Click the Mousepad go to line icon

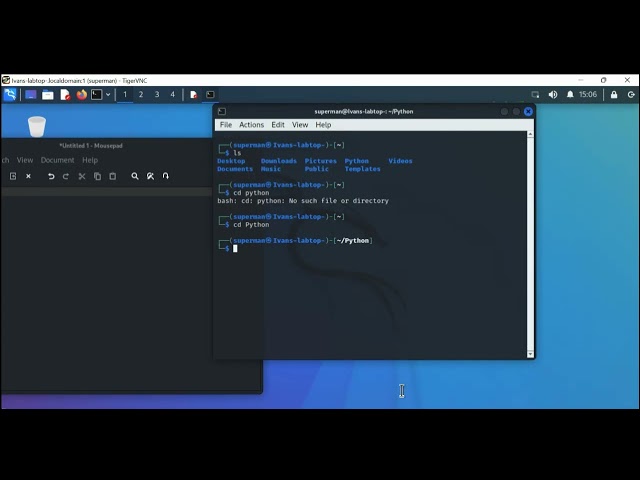(165, 176)
